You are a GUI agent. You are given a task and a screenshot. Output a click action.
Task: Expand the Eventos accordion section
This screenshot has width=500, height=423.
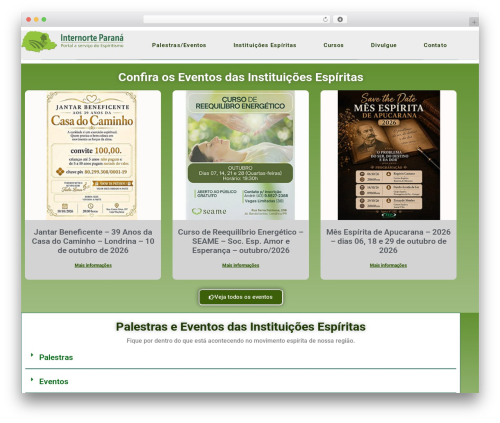[54, 381]
